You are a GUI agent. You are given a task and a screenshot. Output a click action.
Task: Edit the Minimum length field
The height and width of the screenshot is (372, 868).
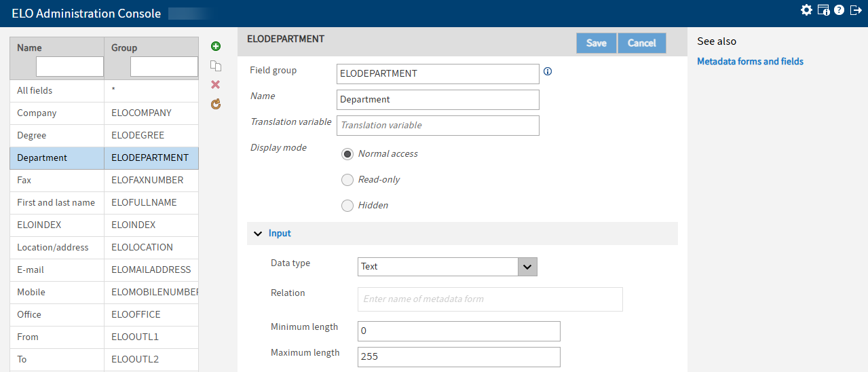pos(459,331)
